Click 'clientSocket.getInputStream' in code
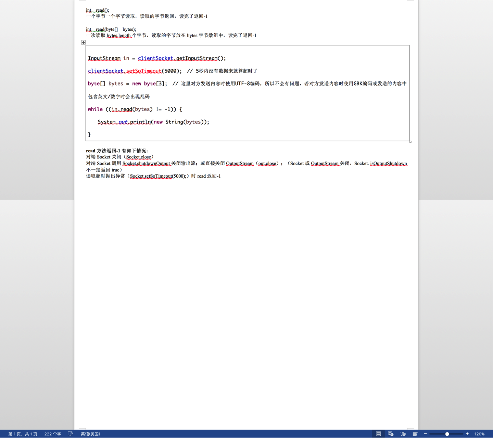This screenshot has width=493, height=448. tap(178, 58)
